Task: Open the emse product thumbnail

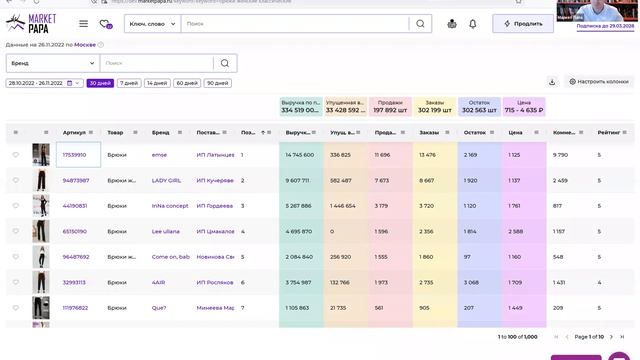Action: 41,155
